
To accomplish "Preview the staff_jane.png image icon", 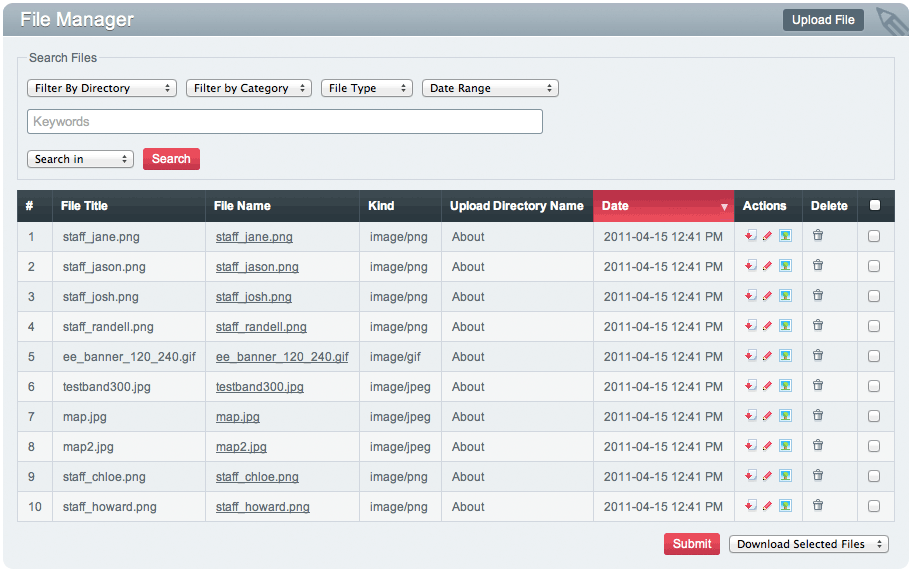I will [785, 235].
